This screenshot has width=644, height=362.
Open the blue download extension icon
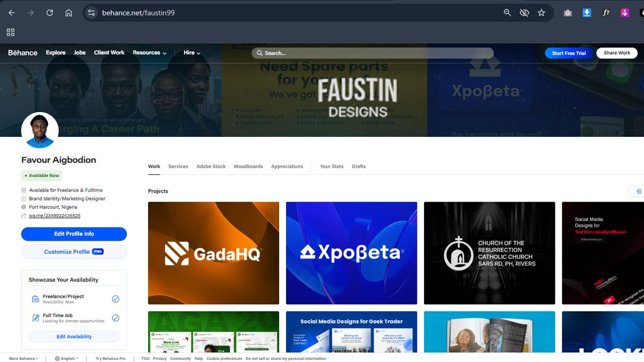coord(587,13)
